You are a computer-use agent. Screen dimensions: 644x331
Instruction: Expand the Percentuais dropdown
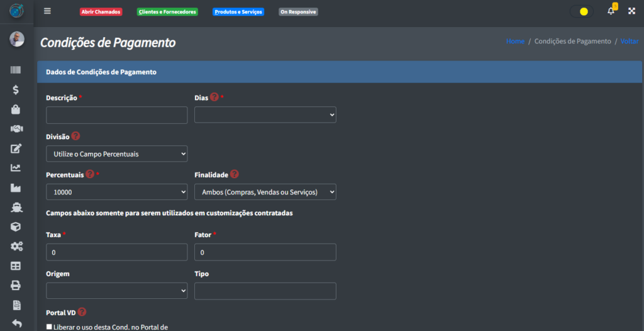pyautogui.click(x=116, y=192)
